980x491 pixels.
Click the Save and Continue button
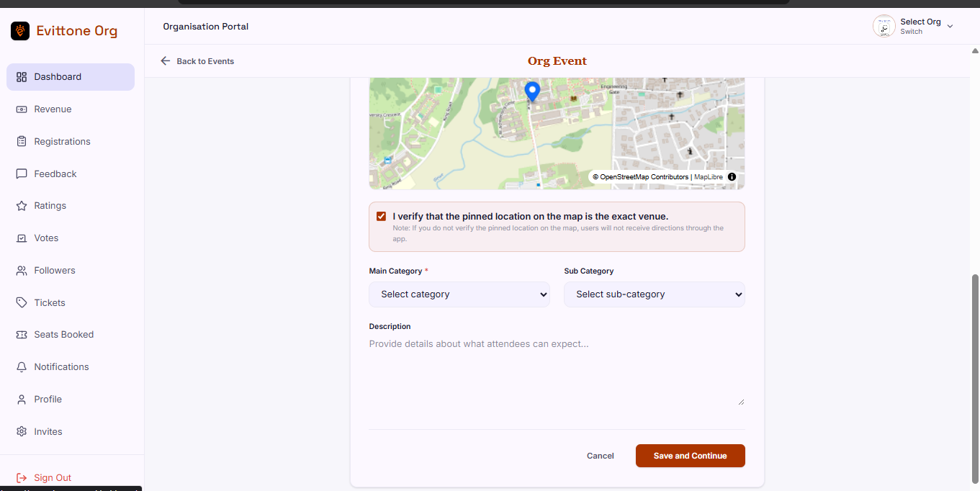(691, 456)
